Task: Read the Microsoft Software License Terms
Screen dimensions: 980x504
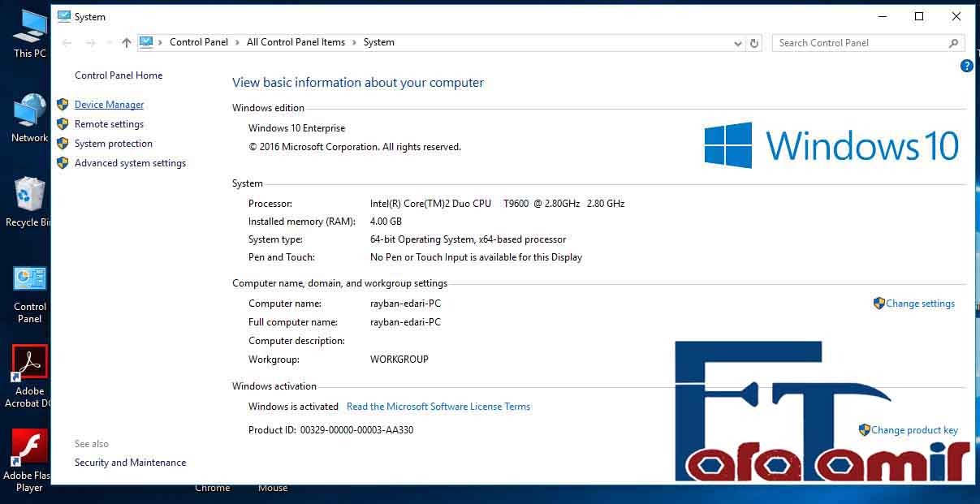Action: point(438,407)
